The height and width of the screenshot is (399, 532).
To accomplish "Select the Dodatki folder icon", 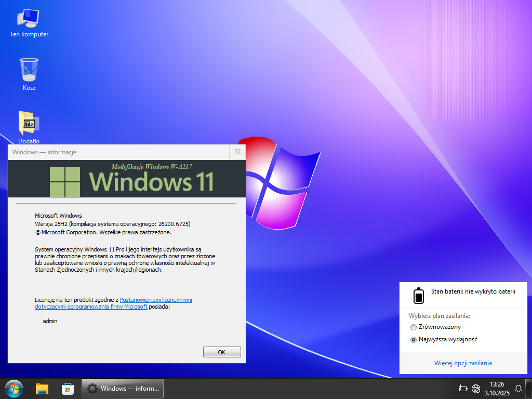I will (x=29, y=126).
